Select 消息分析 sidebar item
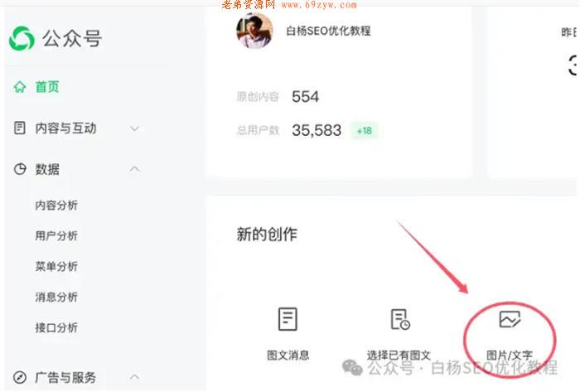The height and width of the screenshot is (392, 580). pyautogui.click(x=56, y=297)
